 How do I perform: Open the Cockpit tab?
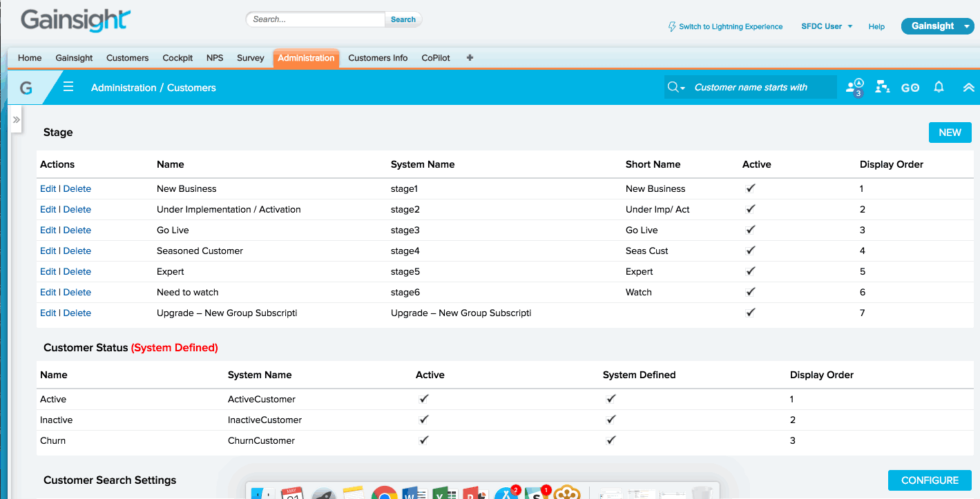coord(177,58)
